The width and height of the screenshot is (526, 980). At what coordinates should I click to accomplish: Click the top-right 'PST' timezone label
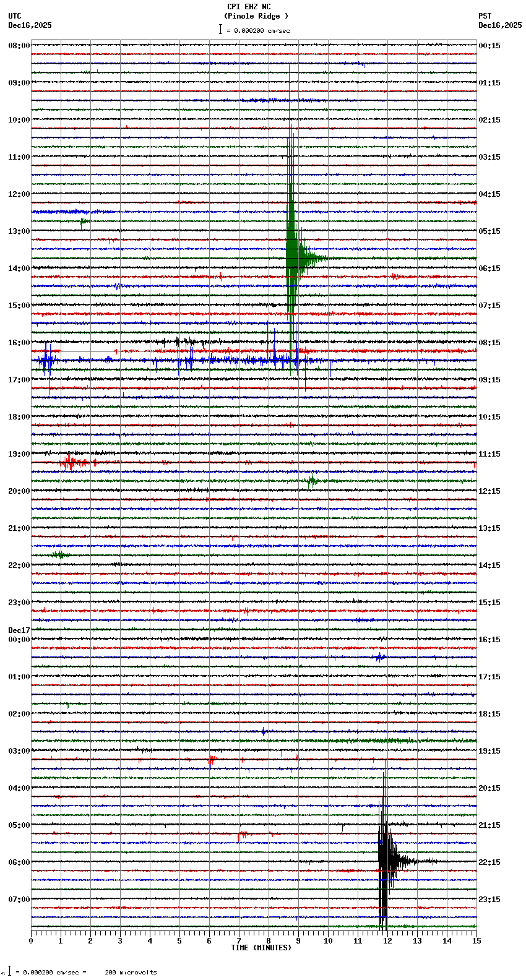point(485,16)
